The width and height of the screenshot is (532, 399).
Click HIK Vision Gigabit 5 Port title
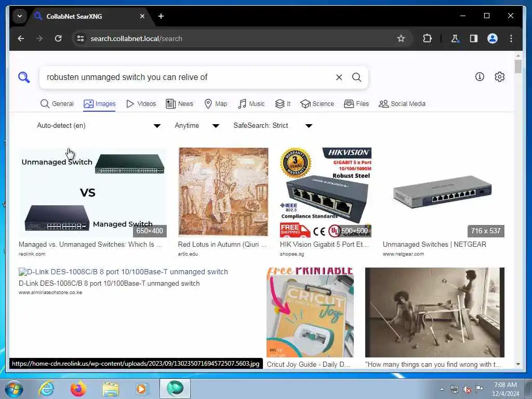coord(324,244)
